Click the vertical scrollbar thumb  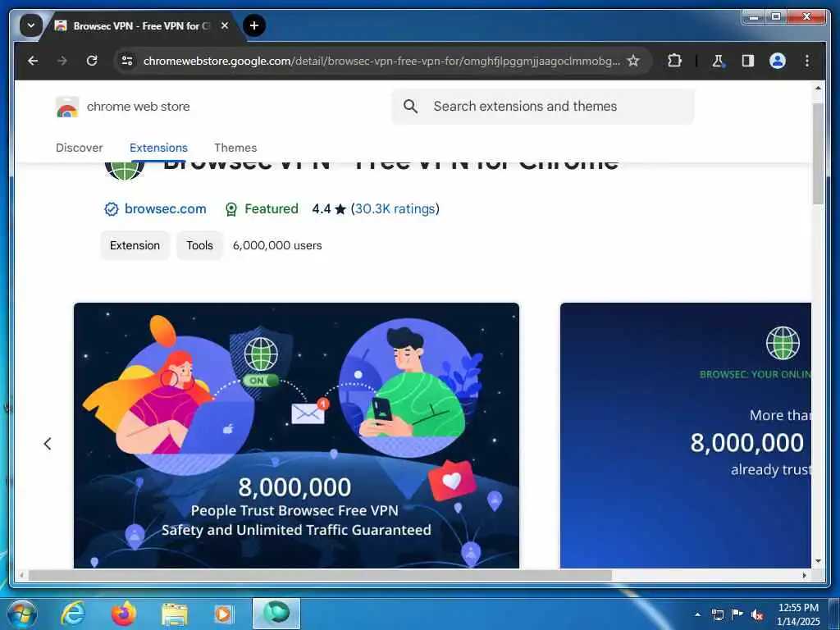(818, 153)
